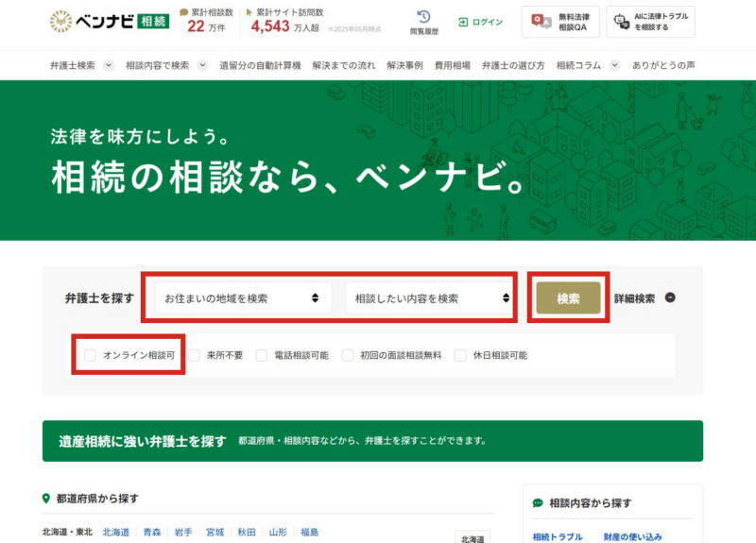Open 無料法律相談QA button
The height and width of the screenshot is (543, 756).
tap(560, 22)
